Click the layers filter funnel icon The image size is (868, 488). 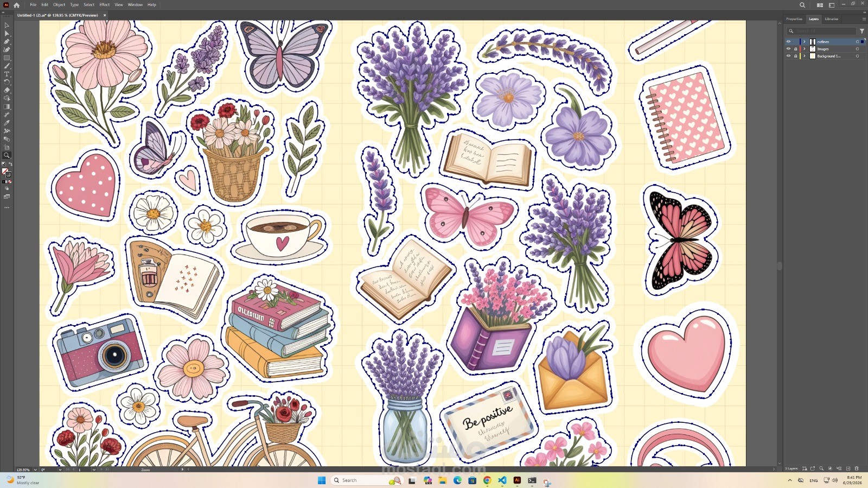(x=862, y=31)
